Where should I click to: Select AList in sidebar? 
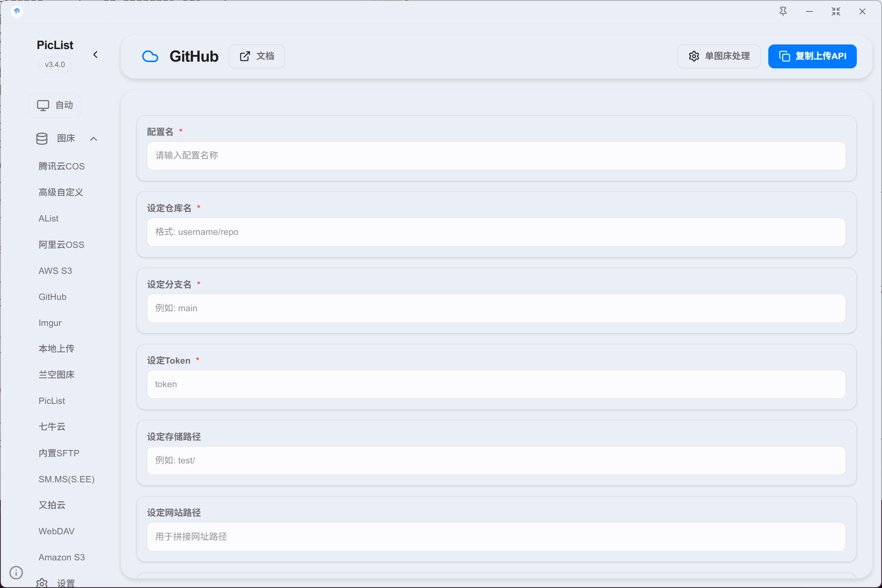[x=49, y=219]
